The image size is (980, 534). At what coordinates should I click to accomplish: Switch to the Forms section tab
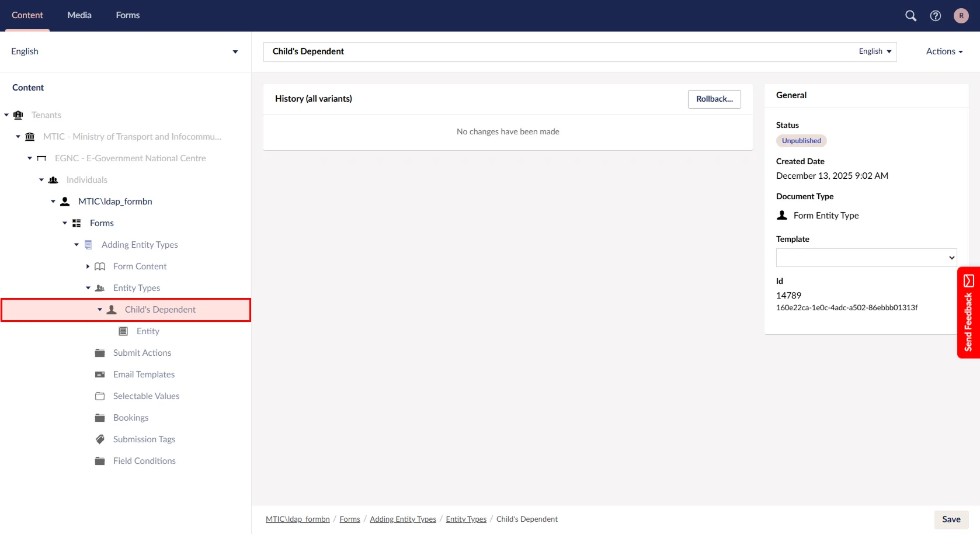pos(127,15)
